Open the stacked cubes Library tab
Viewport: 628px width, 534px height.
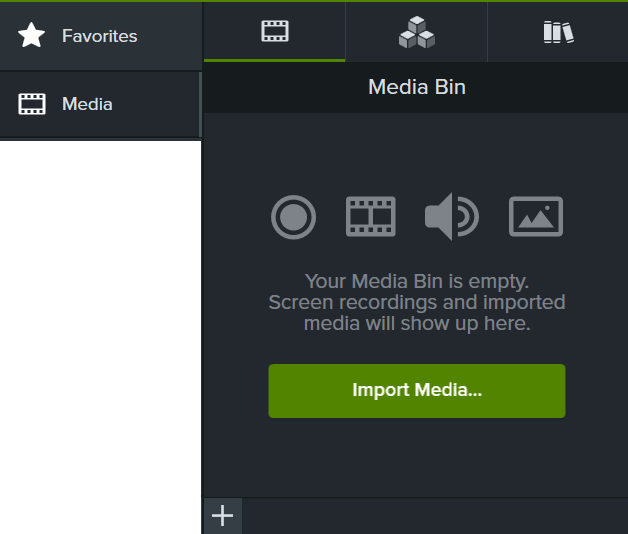(x=416, y=32)
